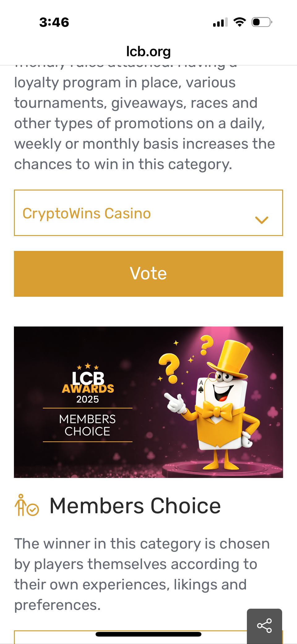Click the large yellow question mark
Image resolution: width=297 pixels, height=644 pixels.
[170, 368]
